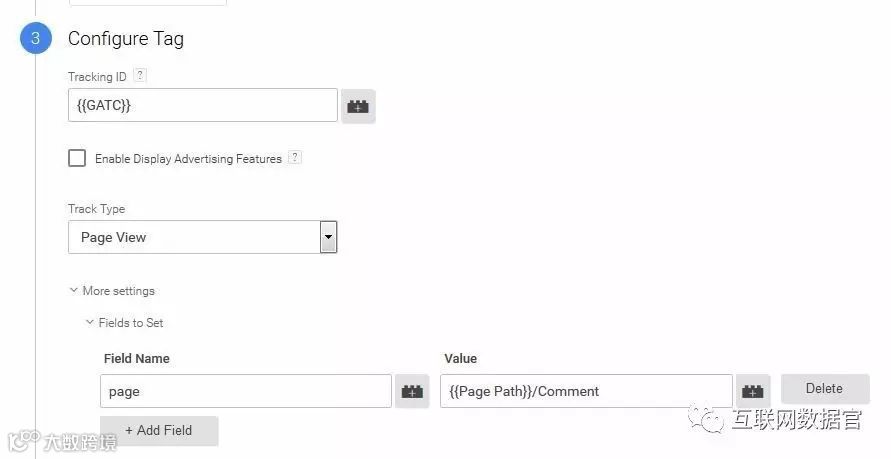Screen dimensions: 891x459
Task: Click the help icon next to Tracking ID
Action: (140, 76)
